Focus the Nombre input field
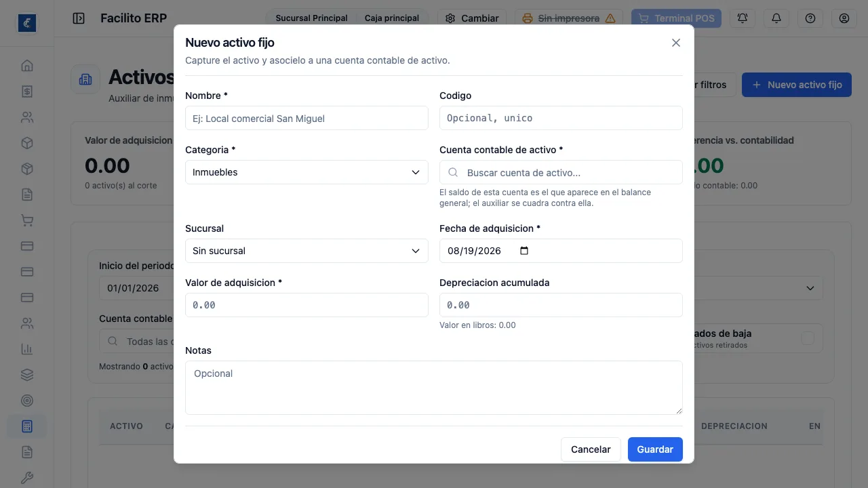Viewport: 868px width, 488px height. [307, 118]
